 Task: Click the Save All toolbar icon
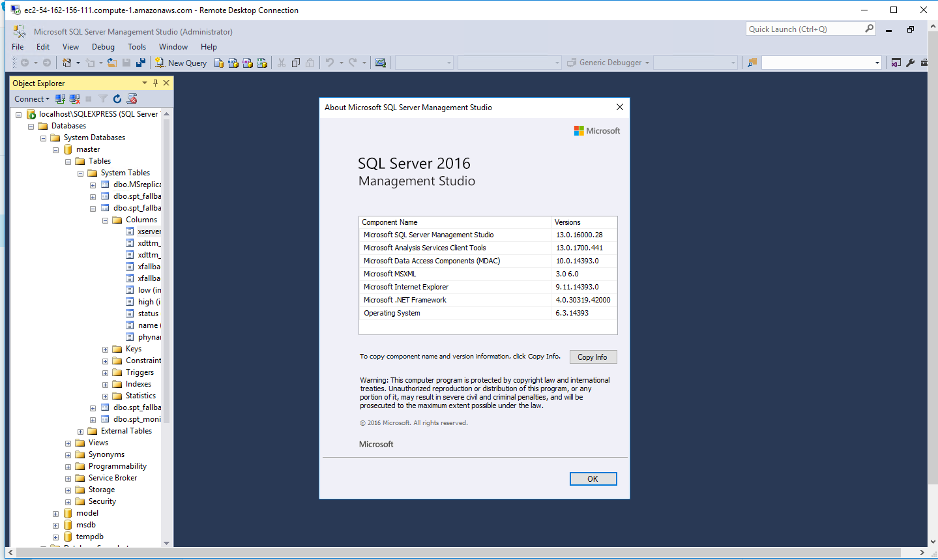coord(140,63)
